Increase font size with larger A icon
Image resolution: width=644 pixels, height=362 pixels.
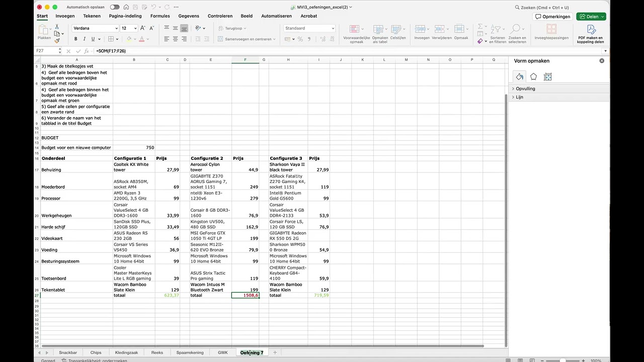(x=143, y=28)
